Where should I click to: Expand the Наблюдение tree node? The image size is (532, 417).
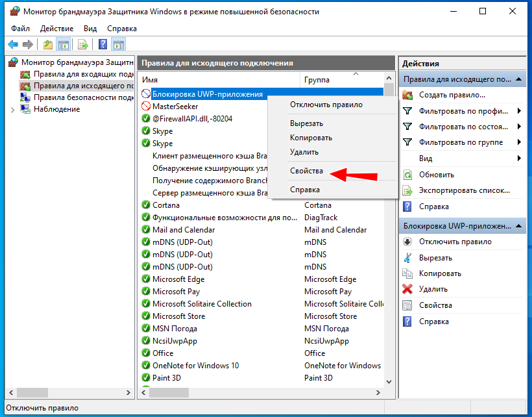pyautogui.click(x=13, y=110)
